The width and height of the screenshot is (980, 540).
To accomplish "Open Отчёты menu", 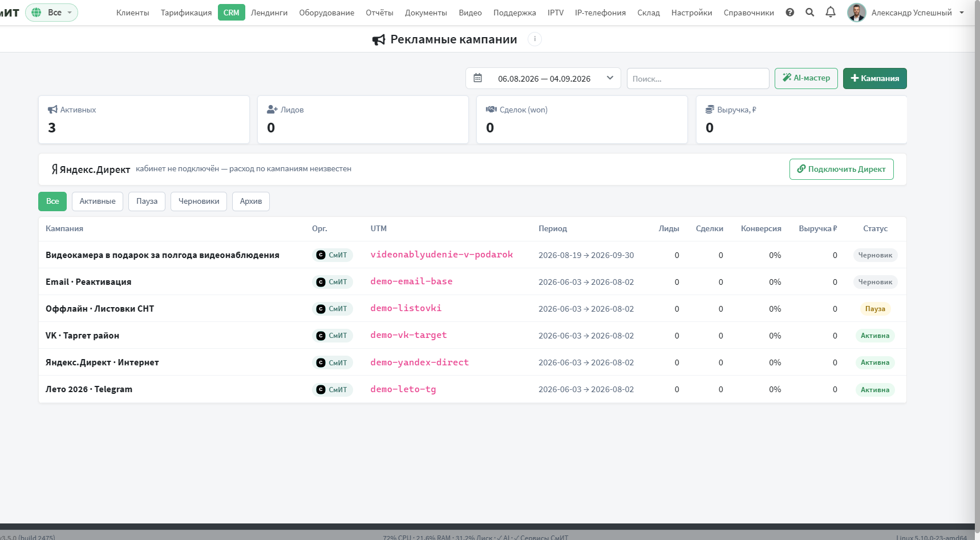I will 379,13.
